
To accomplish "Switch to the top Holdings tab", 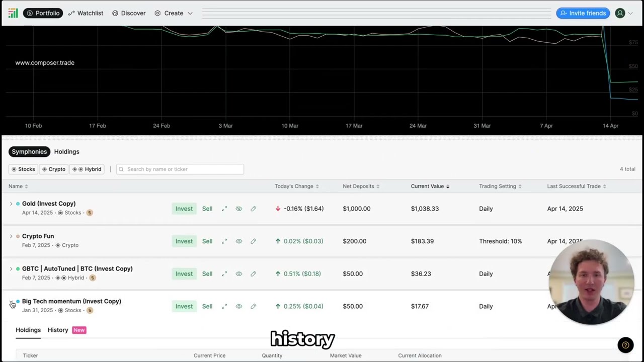I will click(x=66, y=152).
